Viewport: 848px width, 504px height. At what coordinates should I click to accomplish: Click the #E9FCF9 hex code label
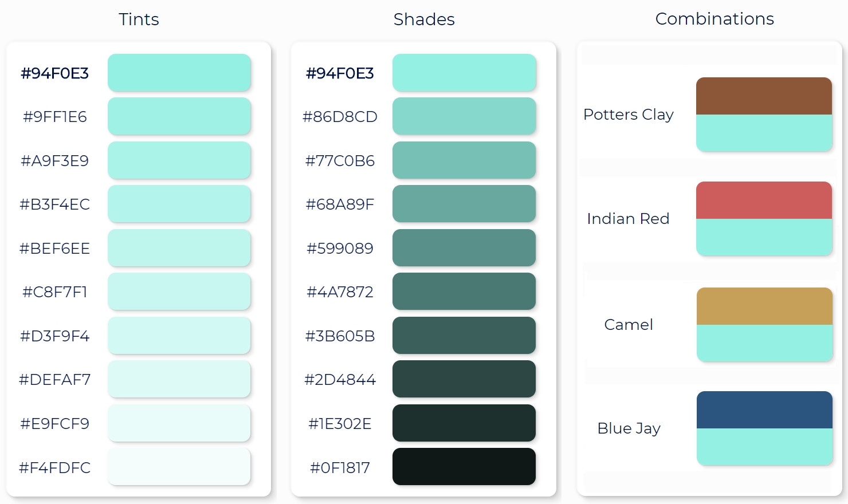(55, 424)
